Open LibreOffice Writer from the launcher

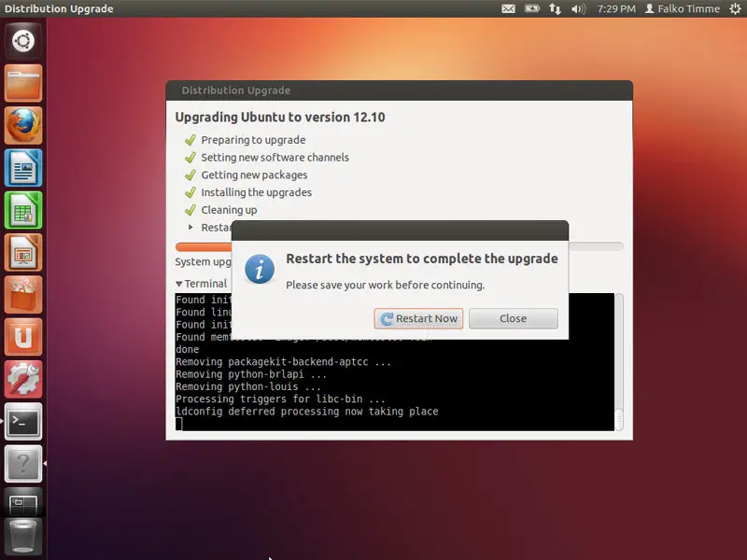pos(23,168)
